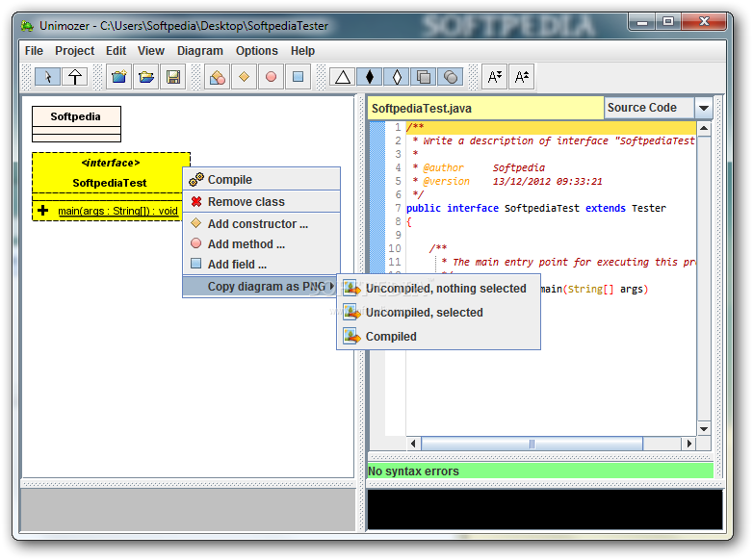The height and width of the screenshot is (560, 753).
Task: Click the red circle add method toolbar icon
Action: coord(271,77)
